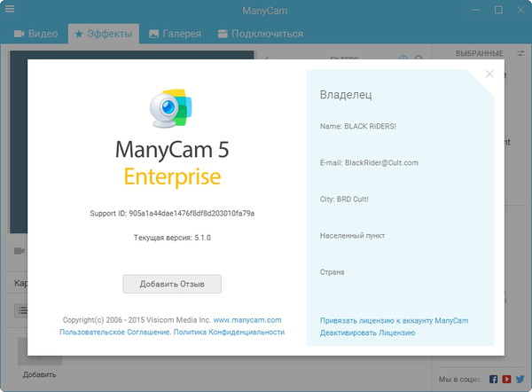The image size is (532, 392).
Task: Minimize the ManyCam window
Action: coord(476,10)
